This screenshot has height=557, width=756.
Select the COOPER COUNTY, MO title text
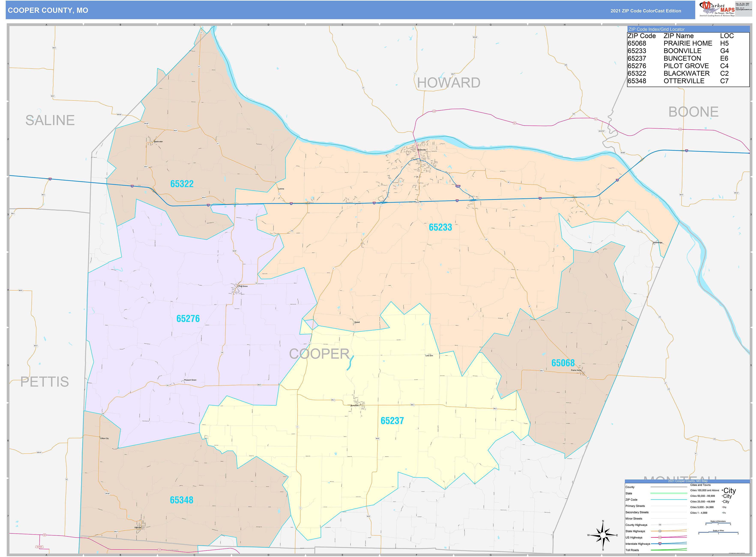click(x=49, y=10)
